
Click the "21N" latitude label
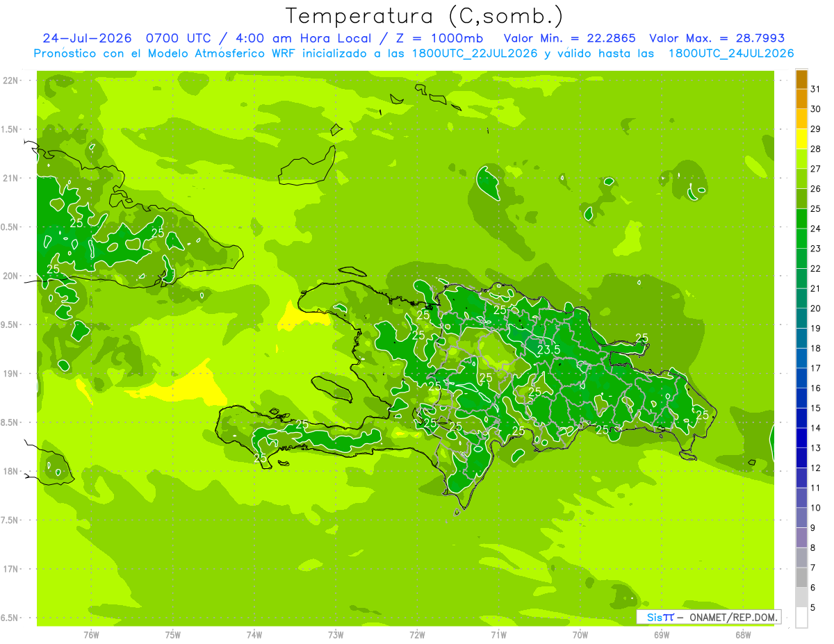10,178
